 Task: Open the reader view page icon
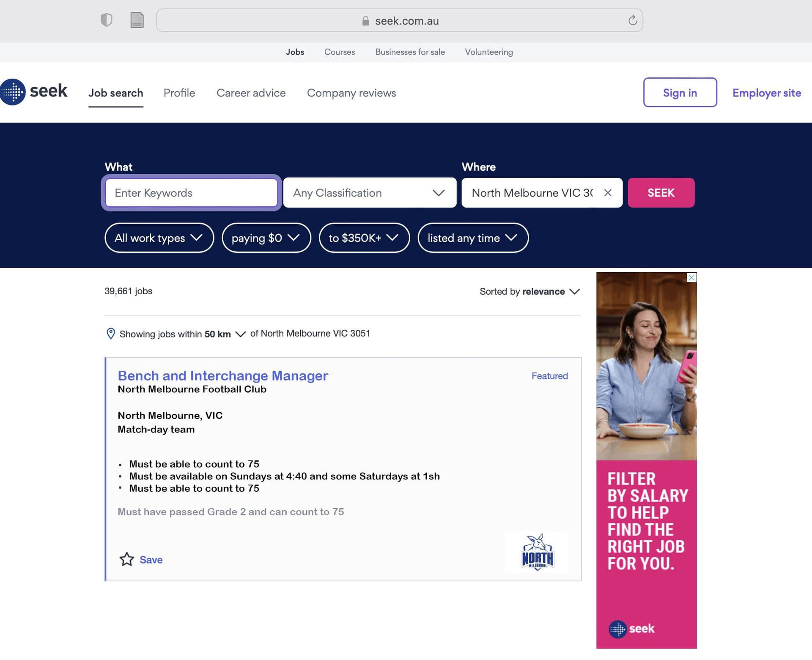click(137, 20)
